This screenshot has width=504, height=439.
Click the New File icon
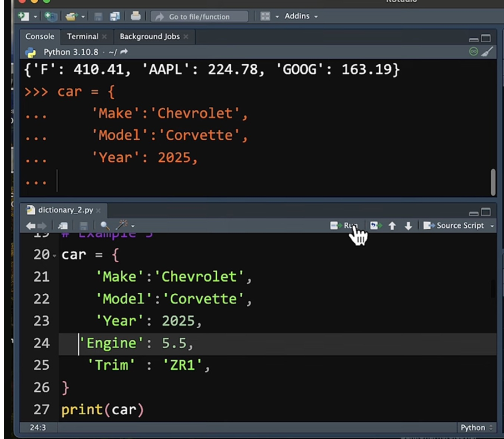[x=24, y=17]
